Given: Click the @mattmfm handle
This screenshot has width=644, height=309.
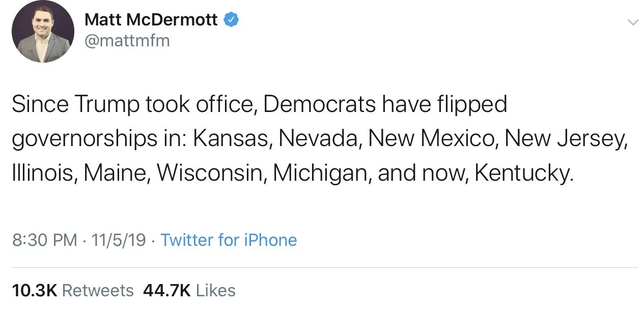Looking at the screenshot, I should click(127, 40).
